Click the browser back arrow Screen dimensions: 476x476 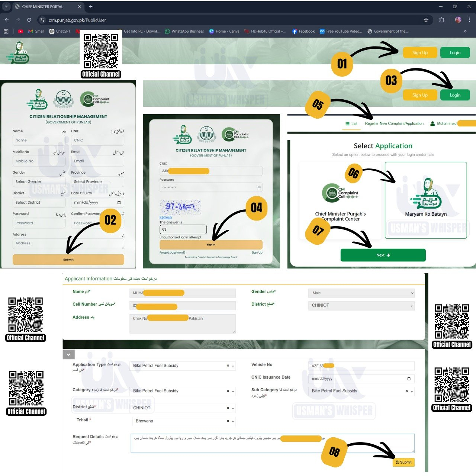coord(7,20)
